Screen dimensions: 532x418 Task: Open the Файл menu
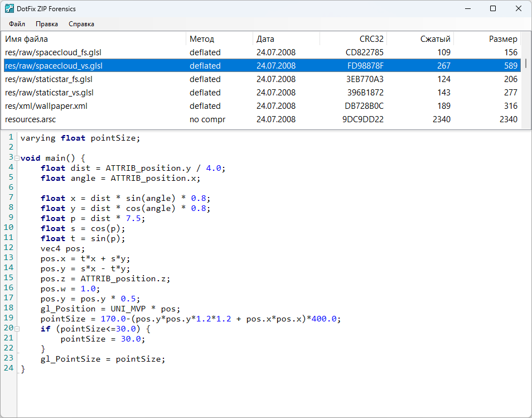17,24
